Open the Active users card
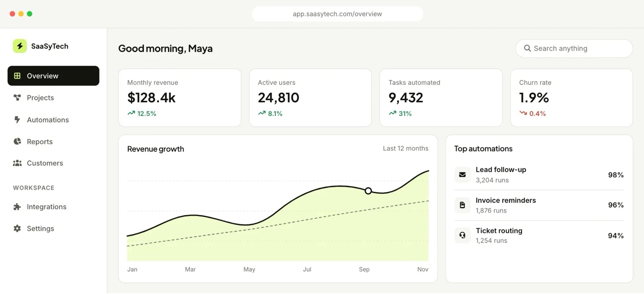 point(310,98)
